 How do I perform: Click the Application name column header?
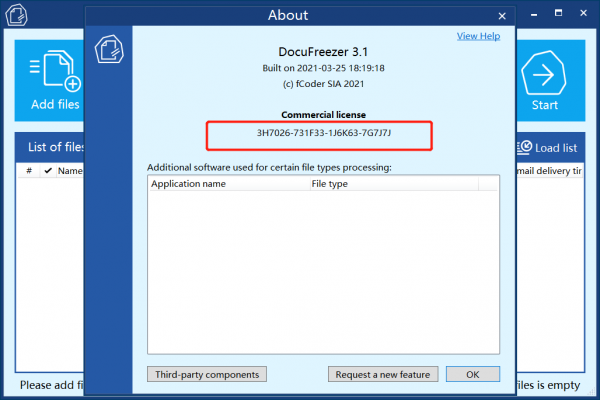229,184
